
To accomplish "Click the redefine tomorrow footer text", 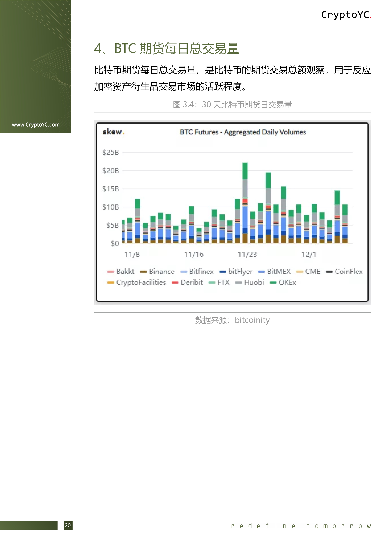I will (301, 526).
